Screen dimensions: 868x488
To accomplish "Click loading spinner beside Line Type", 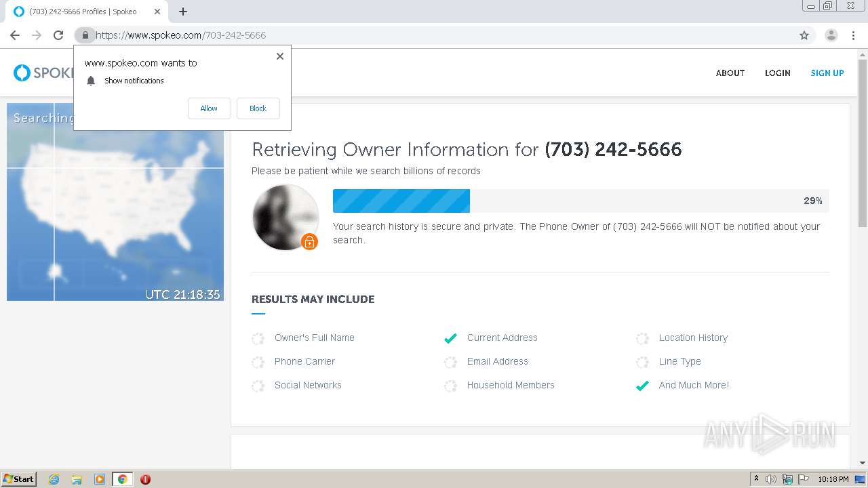I will point(642,362).
